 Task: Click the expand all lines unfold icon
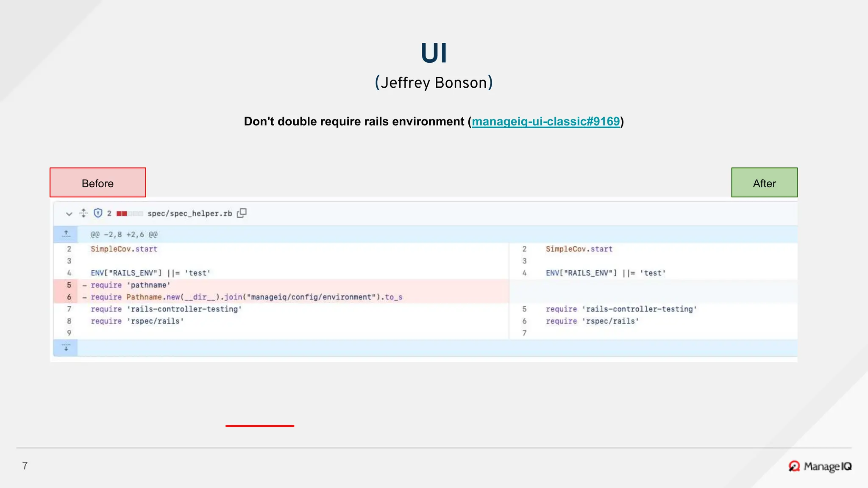click(x=83, y=213)
